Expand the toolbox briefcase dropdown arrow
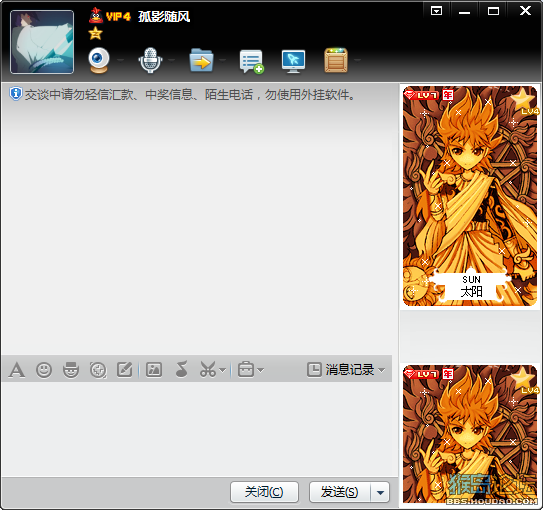543x510 pixels. [261, 370]
